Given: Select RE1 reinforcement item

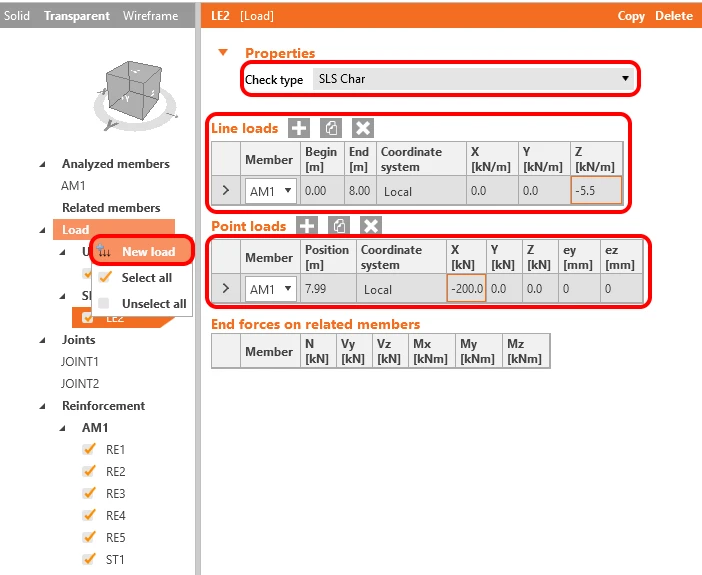Looking at the screenshot, I should [115, 450].
